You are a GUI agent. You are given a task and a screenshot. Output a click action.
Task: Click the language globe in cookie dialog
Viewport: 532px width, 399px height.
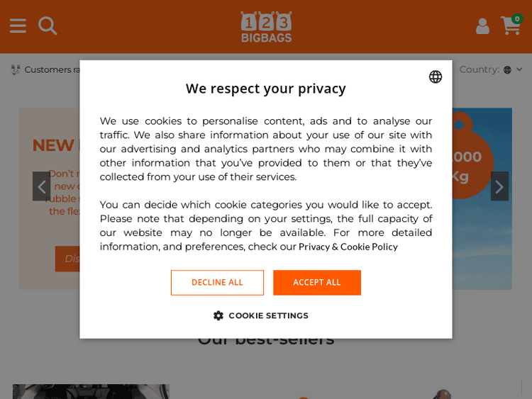coord(436,77)
